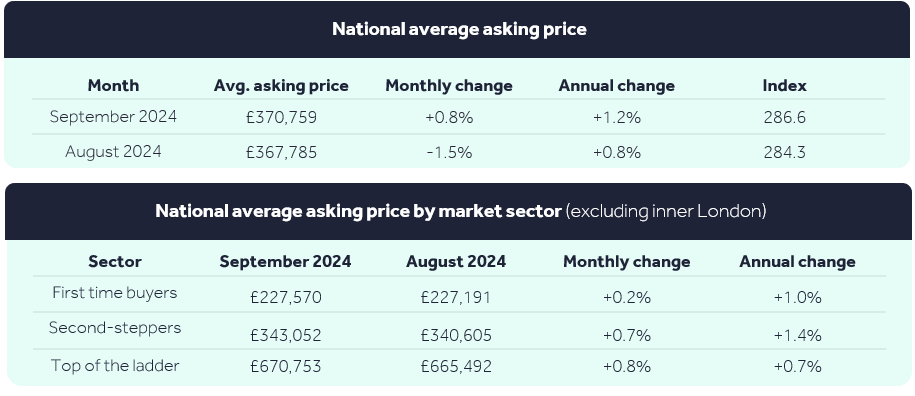Select the £370,759 asking price cell
This screenshot has height=396, width=915.
click(282, 117)
